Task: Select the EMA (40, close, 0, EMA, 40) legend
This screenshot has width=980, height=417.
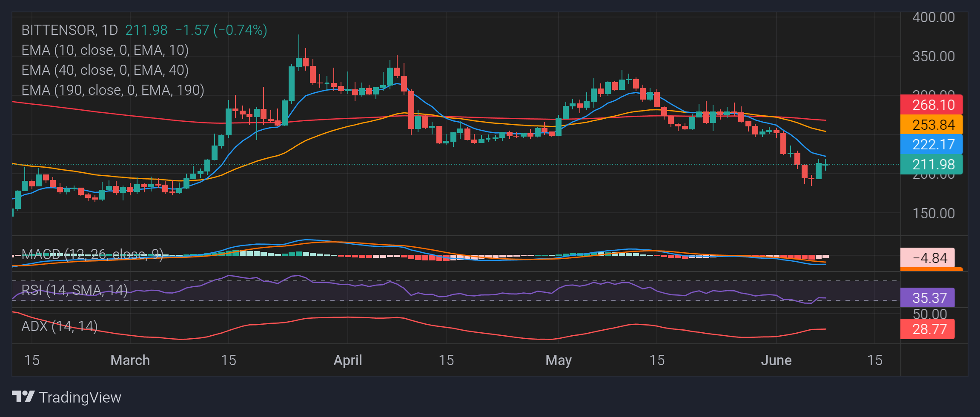Action: tap(105, 70)
